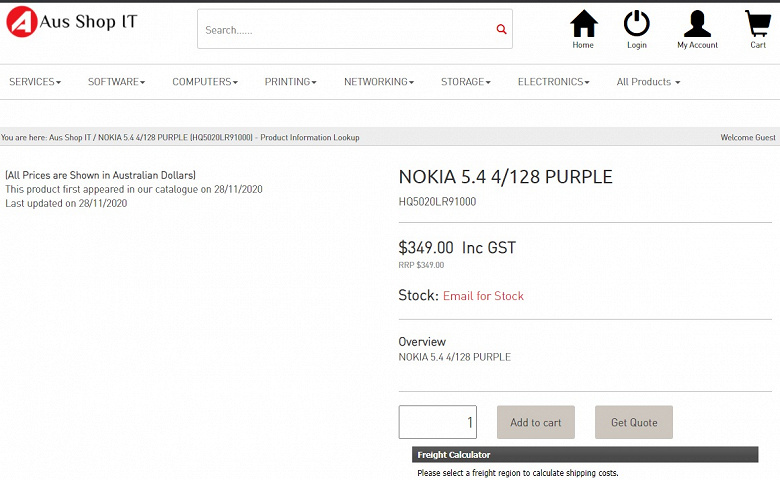
Task: Expand the SERVICES dropdown menu
Action: pyautogui.click(x=35, y=82)
